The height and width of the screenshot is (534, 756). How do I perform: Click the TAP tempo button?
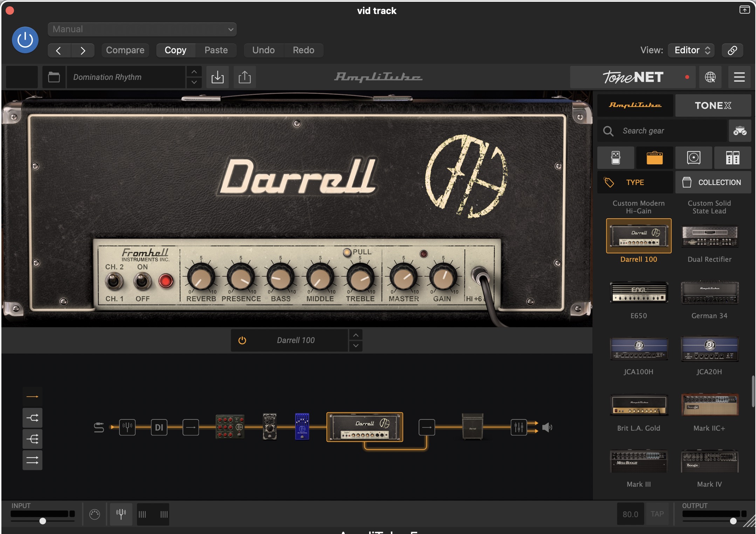(x=657, y=514)
